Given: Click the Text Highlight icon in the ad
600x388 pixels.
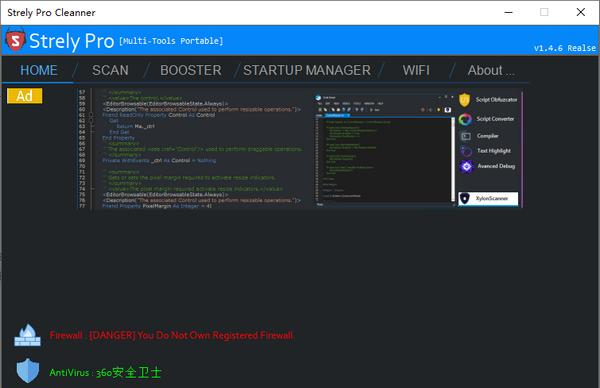Looking at the screenshot, I should point(466,151).
